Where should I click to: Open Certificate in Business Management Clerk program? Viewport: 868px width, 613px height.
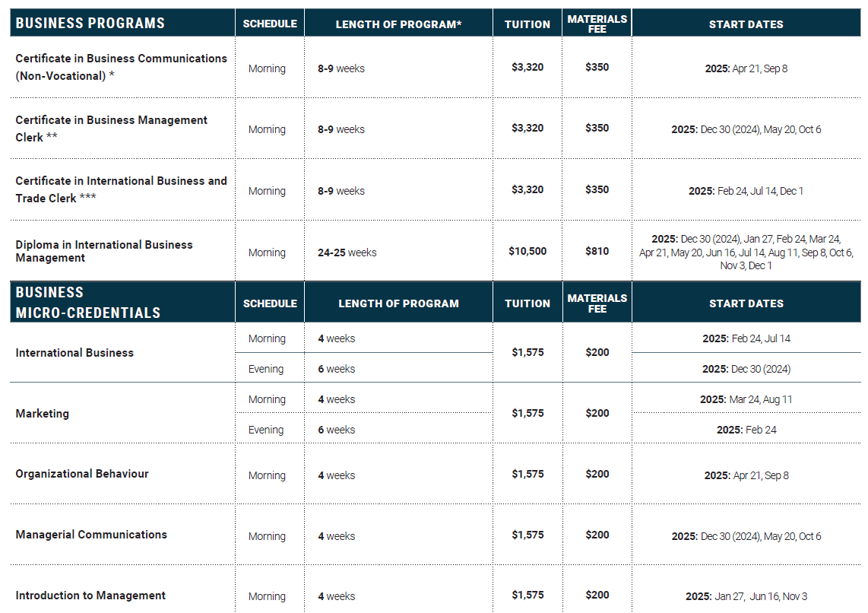click(x=111, y=129)
